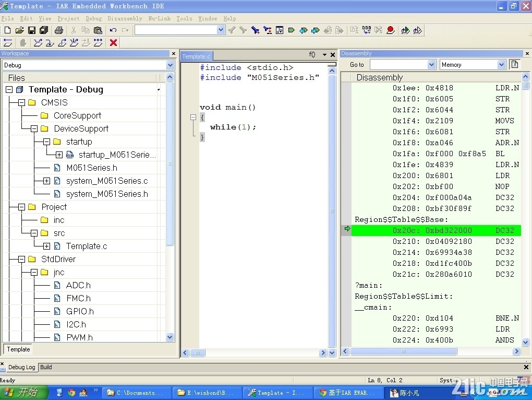Viewport: 532px width, 400px height.
Task: Switch to the Template.c editor tab
Action: pyautogui.click(x=197, y=56)
